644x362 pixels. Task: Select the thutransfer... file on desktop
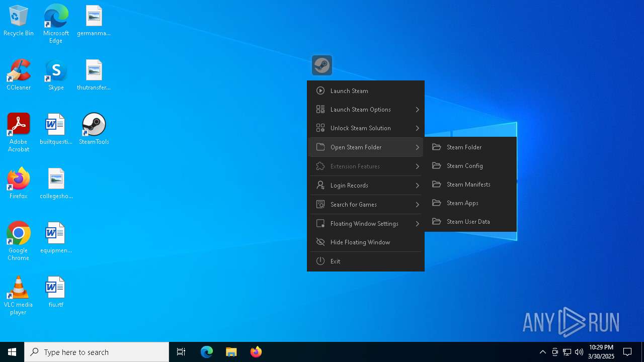94,75
